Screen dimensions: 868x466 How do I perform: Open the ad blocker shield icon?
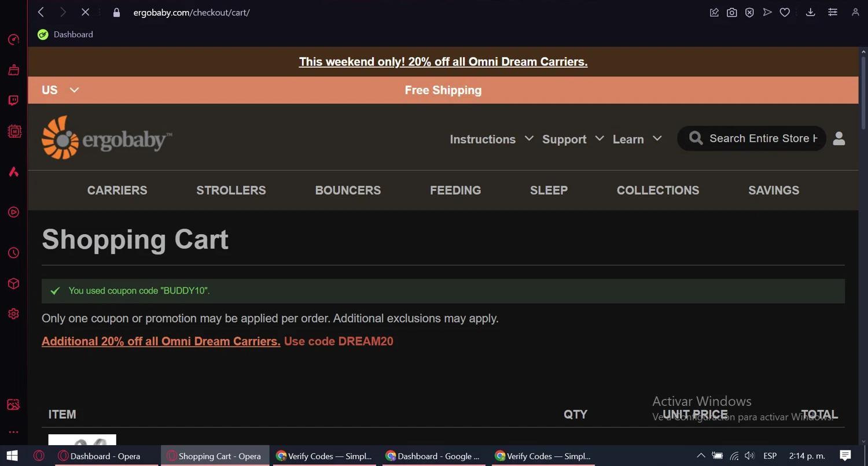(749, 12)
